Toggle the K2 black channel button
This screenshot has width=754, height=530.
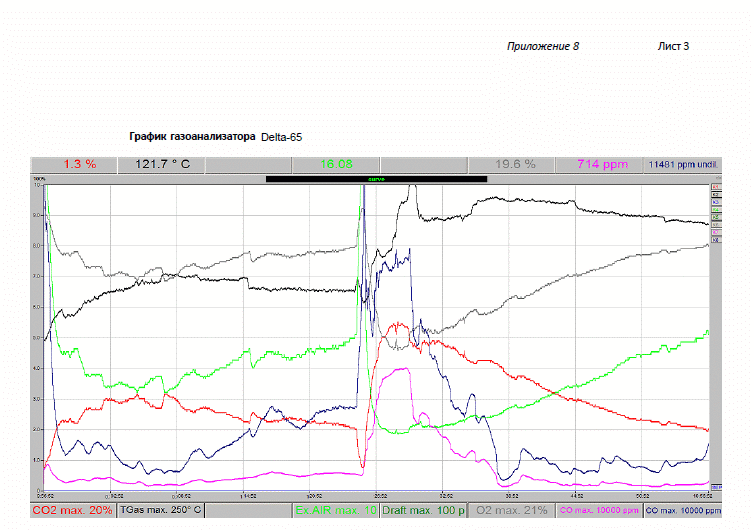pos(715,195)
